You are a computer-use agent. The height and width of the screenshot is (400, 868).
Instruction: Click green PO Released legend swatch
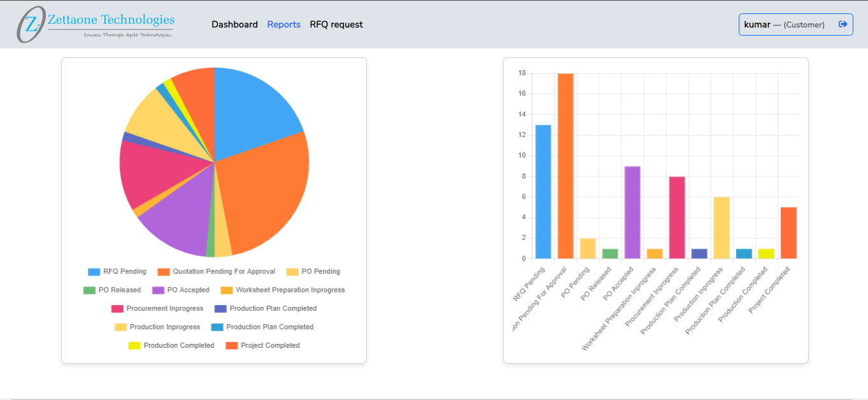pos(89,290)
